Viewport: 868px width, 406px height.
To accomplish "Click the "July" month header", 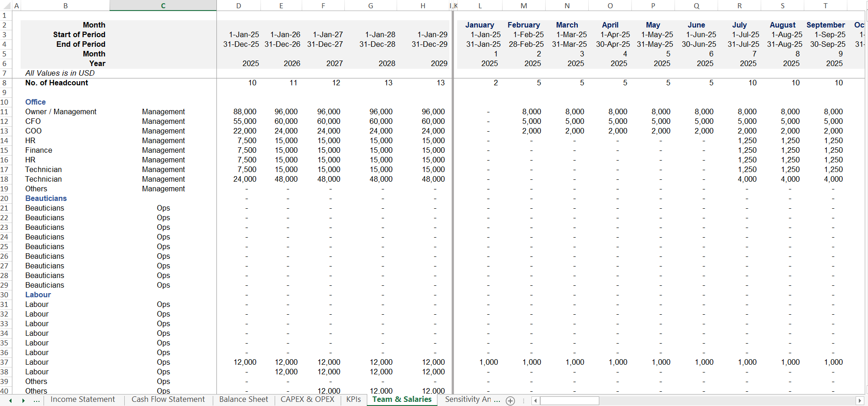I will point(739,25).
